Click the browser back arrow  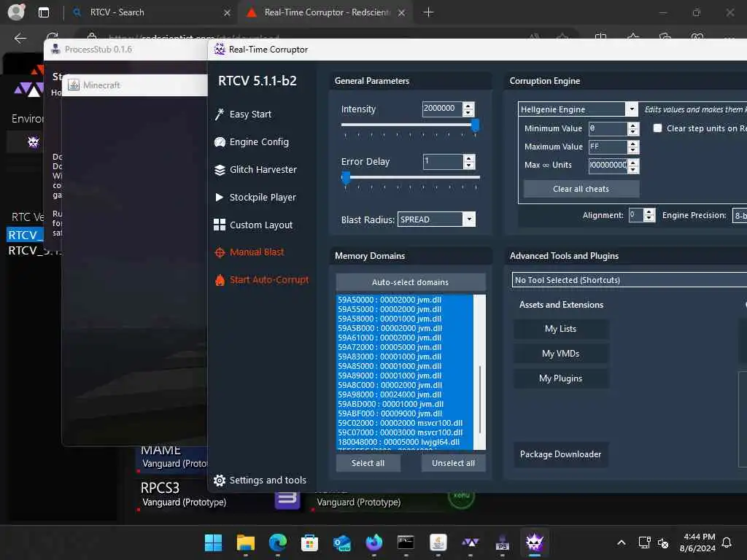tap(20, 38)
